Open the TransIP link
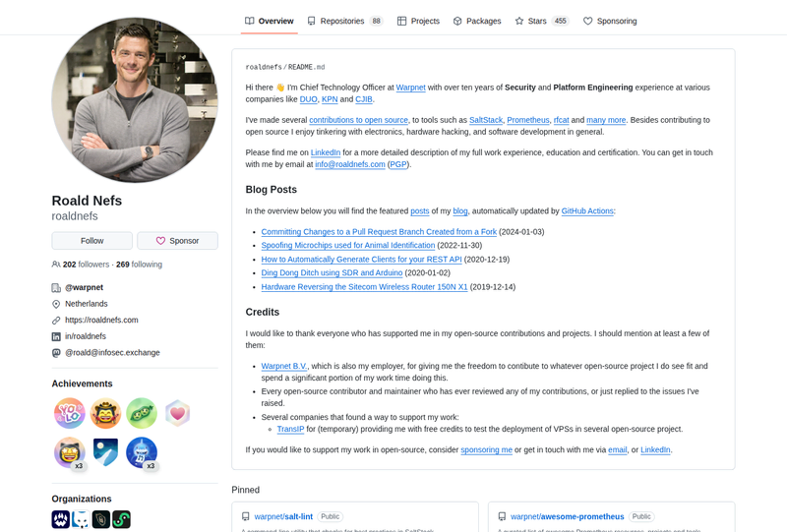The image size is (787, 532). [x=290, y=429]
